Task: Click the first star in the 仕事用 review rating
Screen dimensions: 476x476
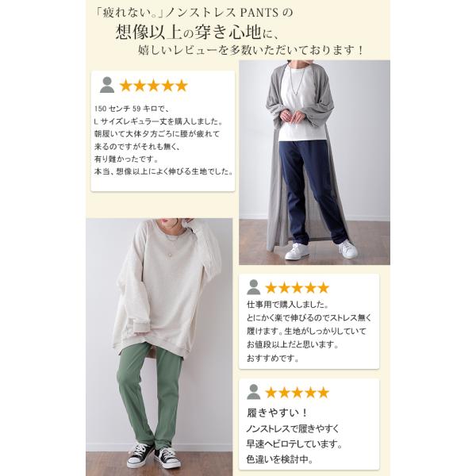Action: tap(271, 287)
